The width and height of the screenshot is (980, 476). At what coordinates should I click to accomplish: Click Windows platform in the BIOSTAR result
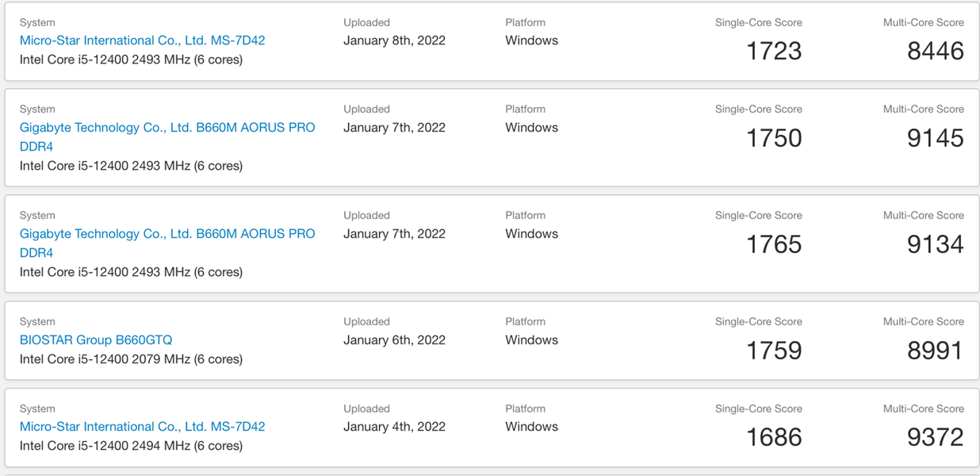click(531, 340)
